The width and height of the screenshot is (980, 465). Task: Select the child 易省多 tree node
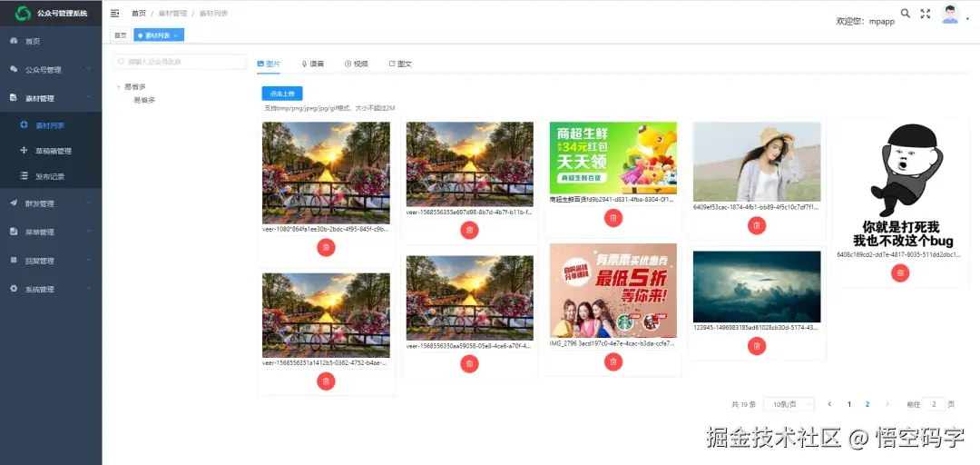click(144, 100)
